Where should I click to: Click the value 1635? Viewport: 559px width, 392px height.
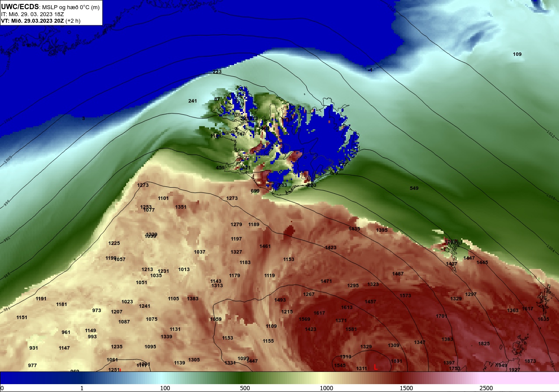(543, 319)
